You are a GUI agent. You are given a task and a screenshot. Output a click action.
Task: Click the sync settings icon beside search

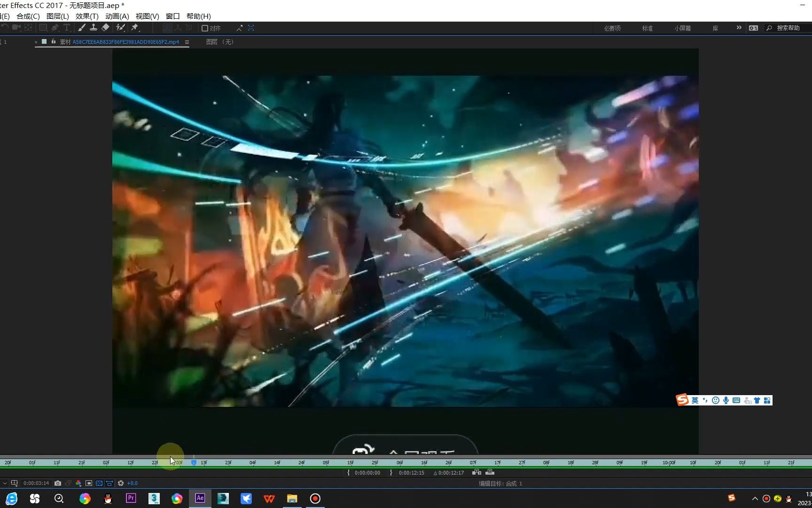(x=753, y=28)
